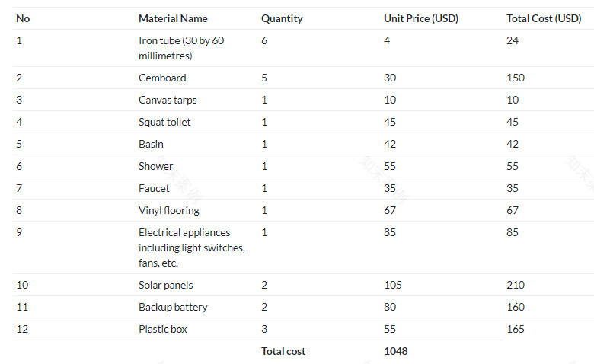Select the "Vinyl flooring" cell
This screenshot has height=364, width=594.
point(168,210)
